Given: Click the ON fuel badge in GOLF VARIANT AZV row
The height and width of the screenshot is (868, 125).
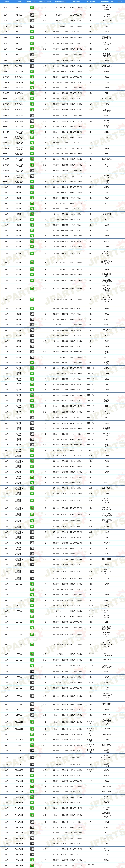Looking at the screenshot, I should (32, 554).
